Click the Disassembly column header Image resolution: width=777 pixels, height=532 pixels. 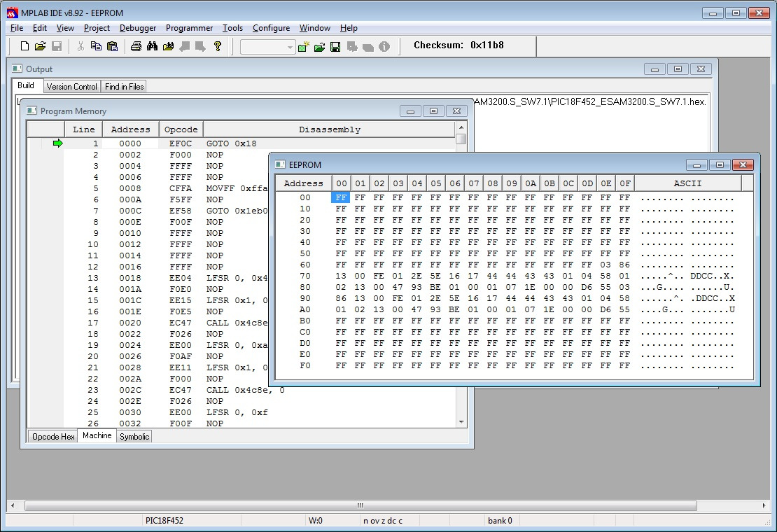(x=329, y=129)
